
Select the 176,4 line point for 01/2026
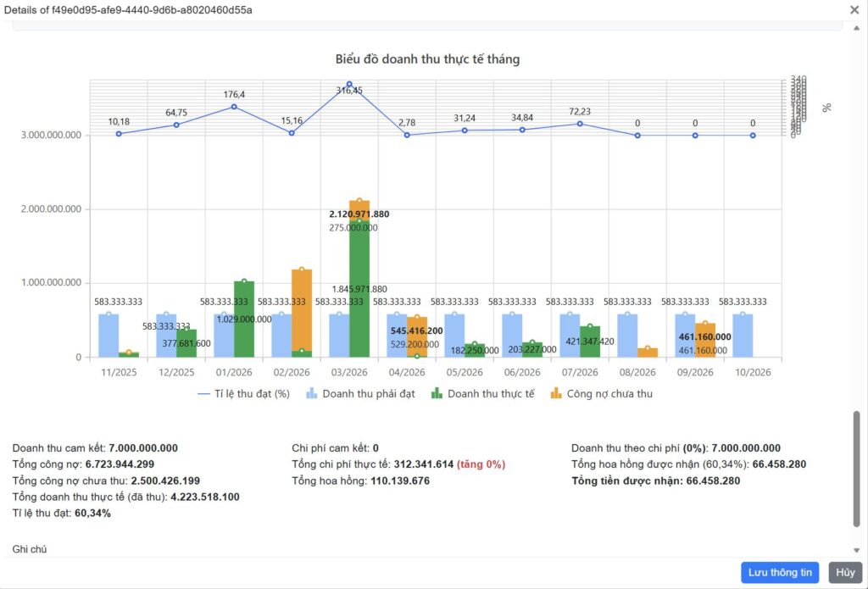234,106
